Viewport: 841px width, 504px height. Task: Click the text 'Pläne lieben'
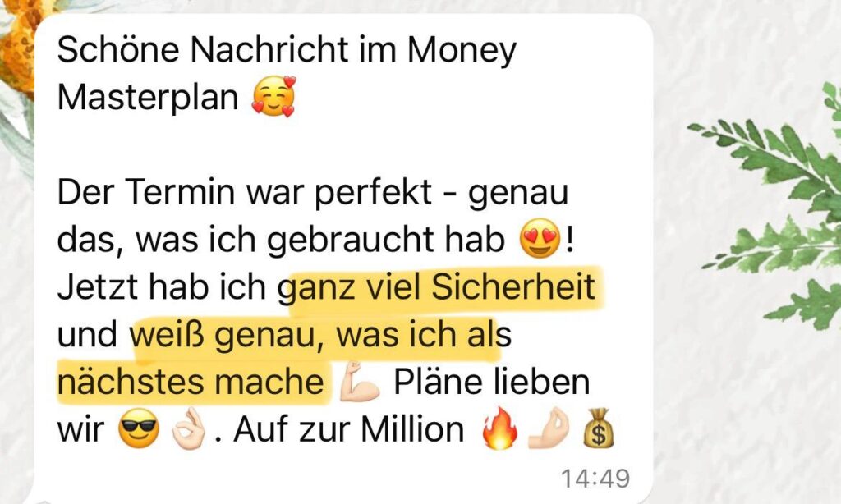(492, 383)
